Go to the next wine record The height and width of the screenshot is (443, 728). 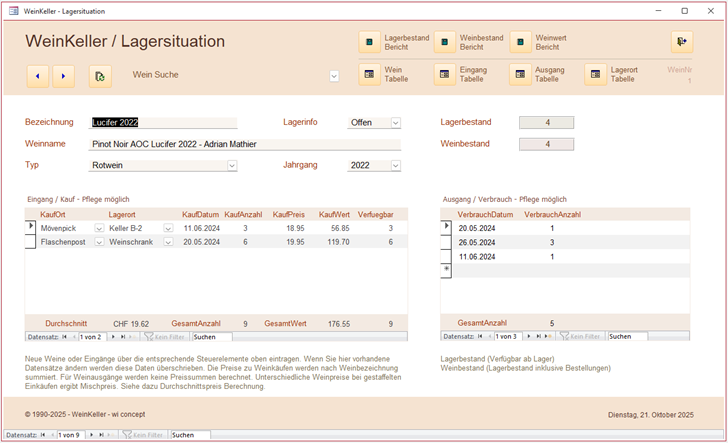pos(63,75)
